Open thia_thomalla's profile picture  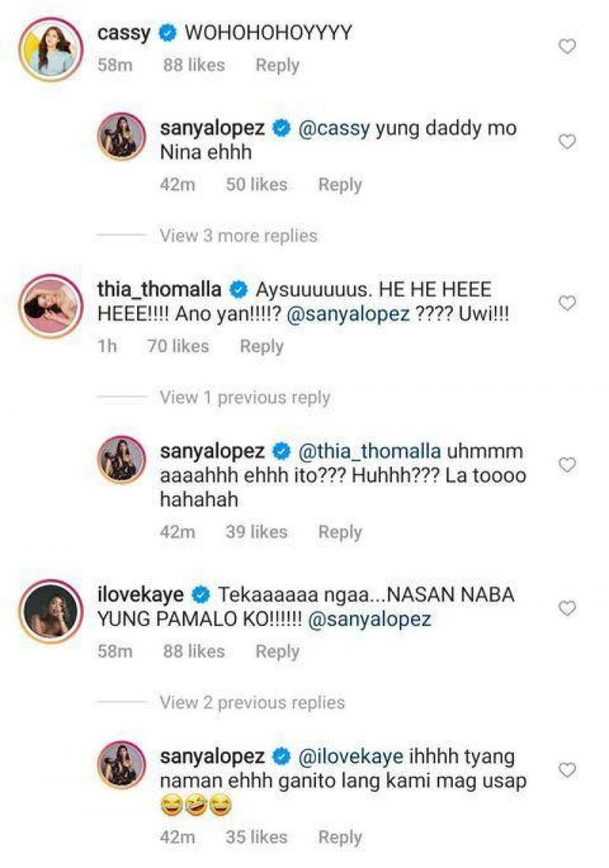click(52, 305)
